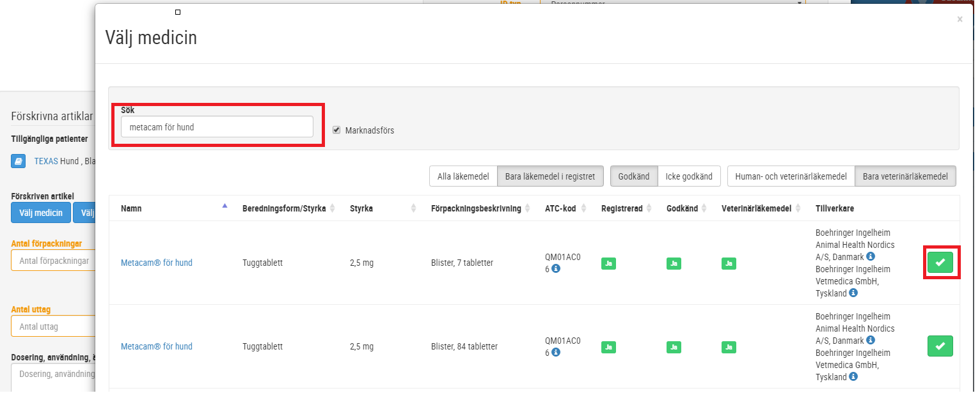Click Godkänd Ja badge in 7 tabletter row
The image size is (980, 400).
[x=674, y=263]
